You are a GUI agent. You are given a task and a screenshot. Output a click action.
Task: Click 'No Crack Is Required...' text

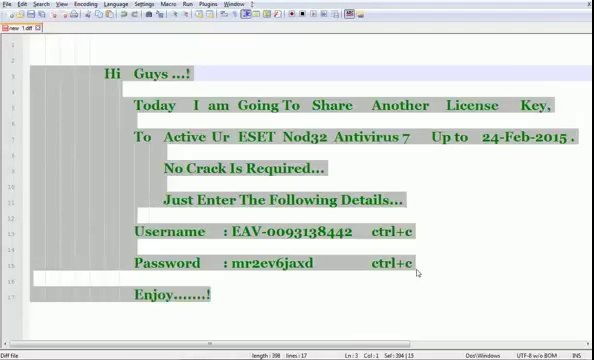pyautogui.click(x=244, y=168)
